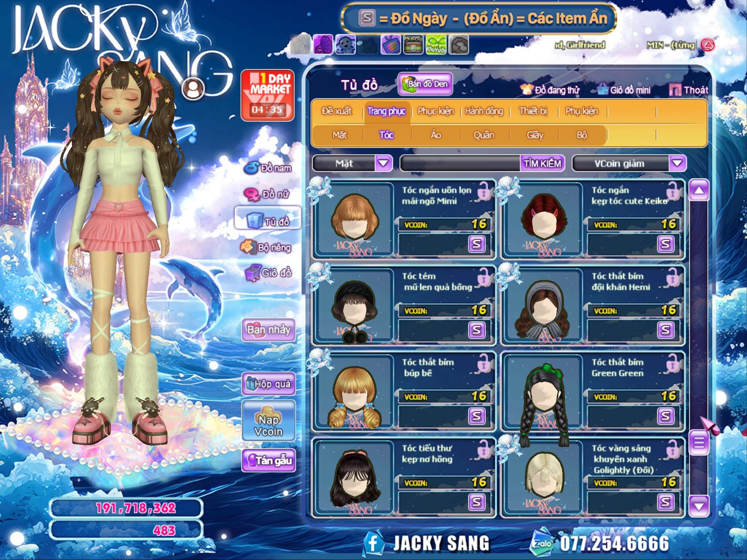Screen dimensions: 747x560
Task: Select Mặt subcategory tab
Action: click(x=340, y=135)
